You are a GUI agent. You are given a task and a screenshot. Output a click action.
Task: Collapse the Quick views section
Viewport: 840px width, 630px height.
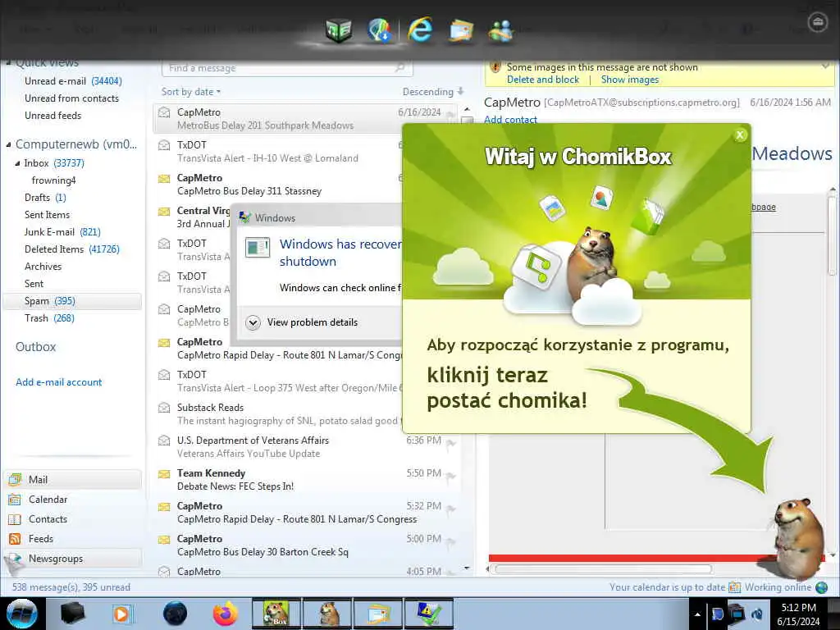click(x=8, y=62)
